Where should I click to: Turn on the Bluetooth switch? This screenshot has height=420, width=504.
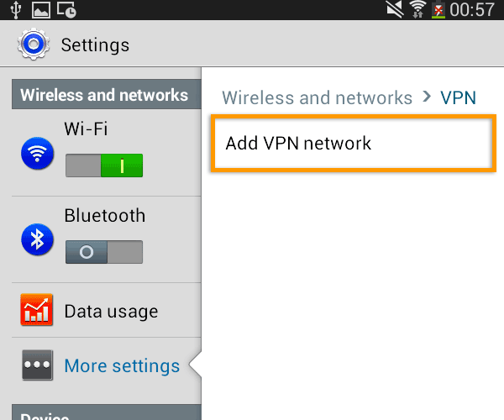tap(104, 252)
